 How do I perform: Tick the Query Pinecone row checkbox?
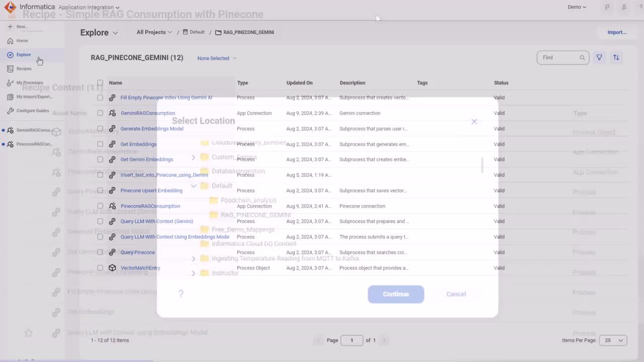coord(100,252)
